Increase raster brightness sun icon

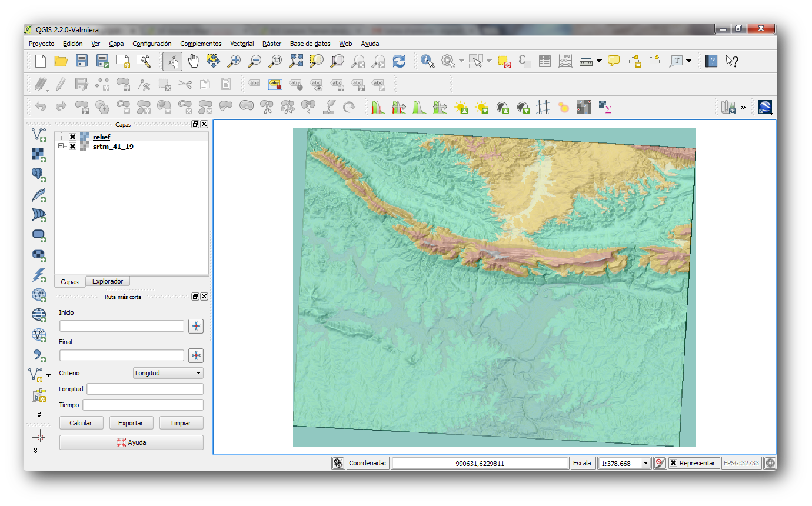(x=461, y=107)
